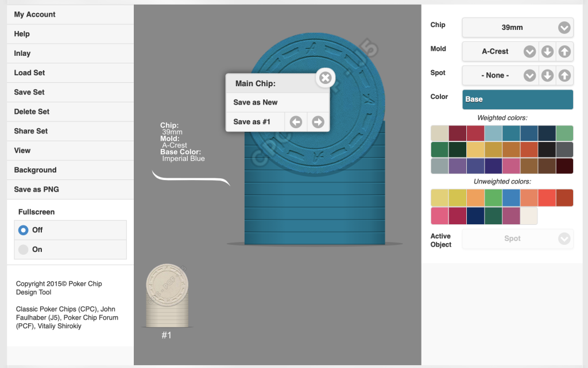The width and height of the screenshot is (588, 368).
Task: Open the Background menu item
Action: point(70,170)
